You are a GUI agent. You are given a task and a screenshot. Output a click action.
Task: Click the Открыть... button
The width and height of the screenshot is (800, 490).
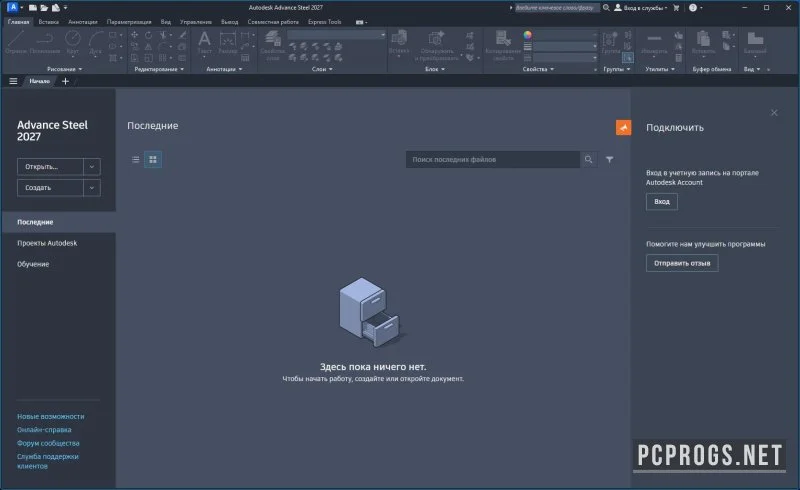point(50,166)
